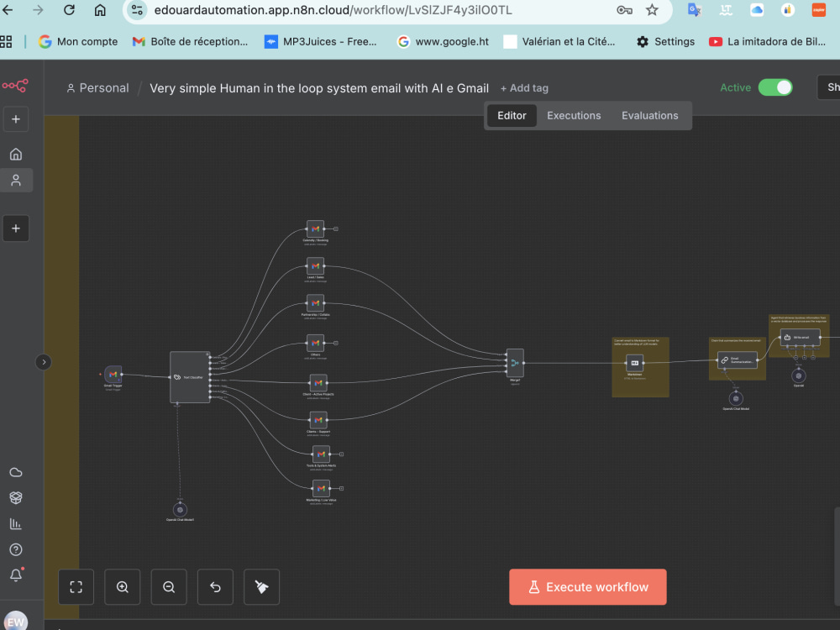This screenshot has width=840, height=630.
Task: Open the Home overview icon in sidebar
Action: tap(15, 155)
